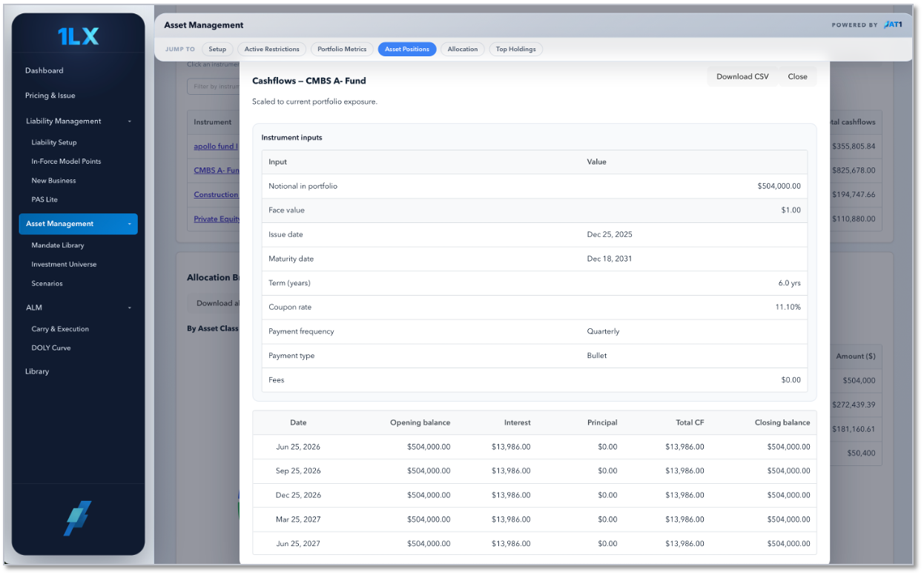Click total cashflows value $825,678.00
The width and height of the screenshot is (924, 575).
click(x=853, y=170)
